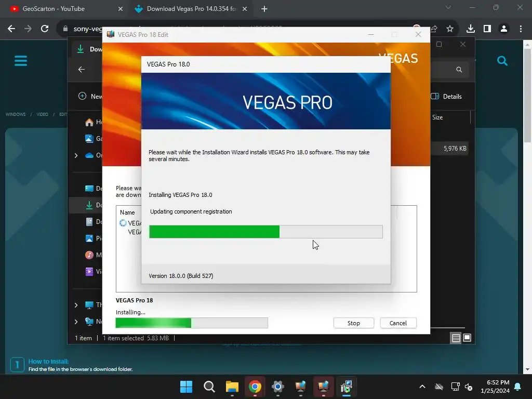The height and width of the screenshot is (399, 532).
Task: Open Settings gear from taskbar
Action: coord(277,387)
